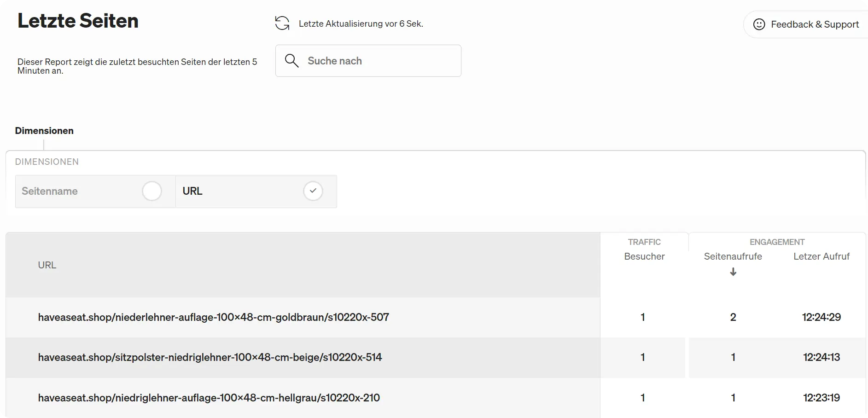The height and width of the screenshot is (418, 868).
Task: Open the niederlehner-auflage goldbraun URL
Action: tap(214, 317)
